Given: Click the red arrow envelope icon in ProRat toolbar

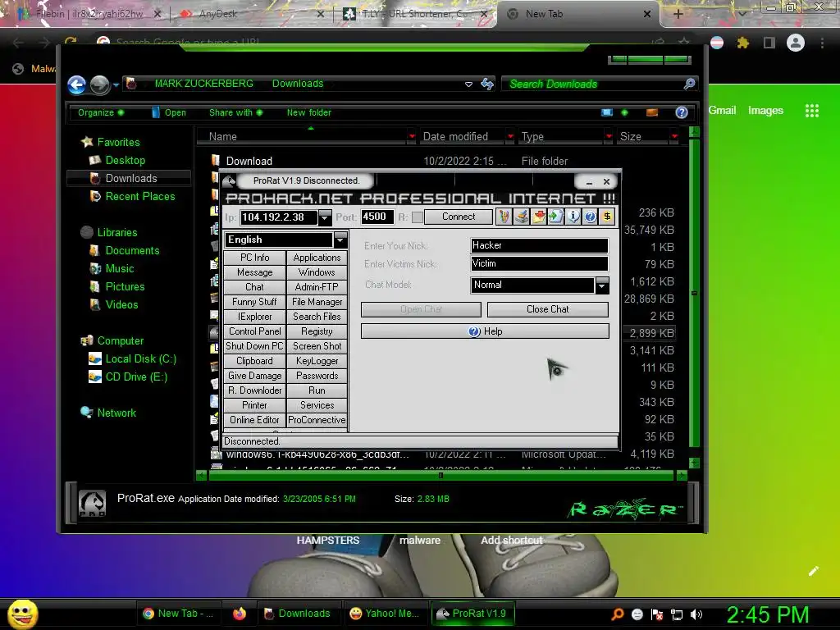Looking at the screenshot, I should [539, 217].
